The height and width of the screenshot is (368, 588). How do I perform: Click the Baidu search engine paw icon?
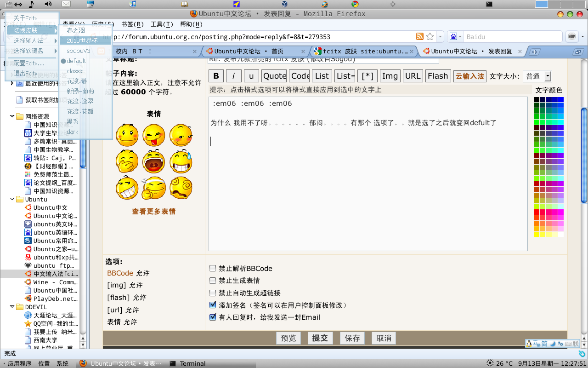click(x=453, y=37)
